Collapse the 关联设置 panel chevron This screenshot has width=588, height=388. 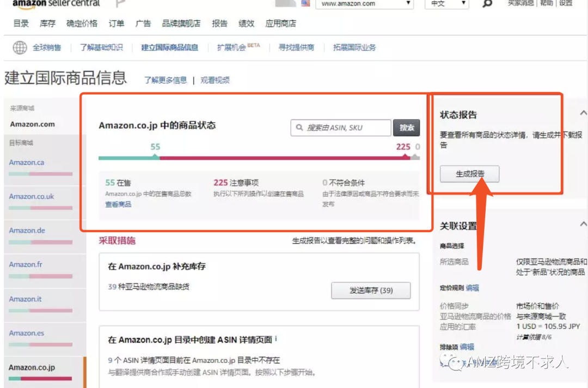coord(583,224)
